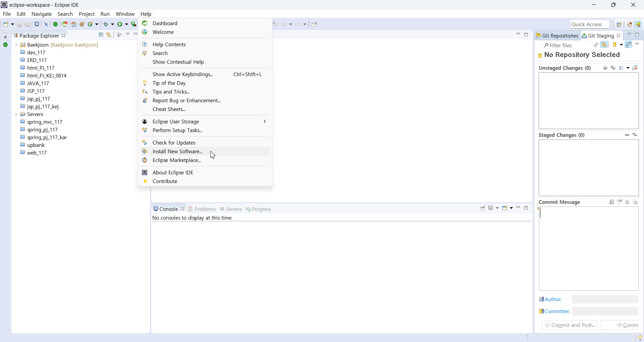Close the Console tab
The width and height of the screenshot is (644, 342).
(x=182, y=209)
